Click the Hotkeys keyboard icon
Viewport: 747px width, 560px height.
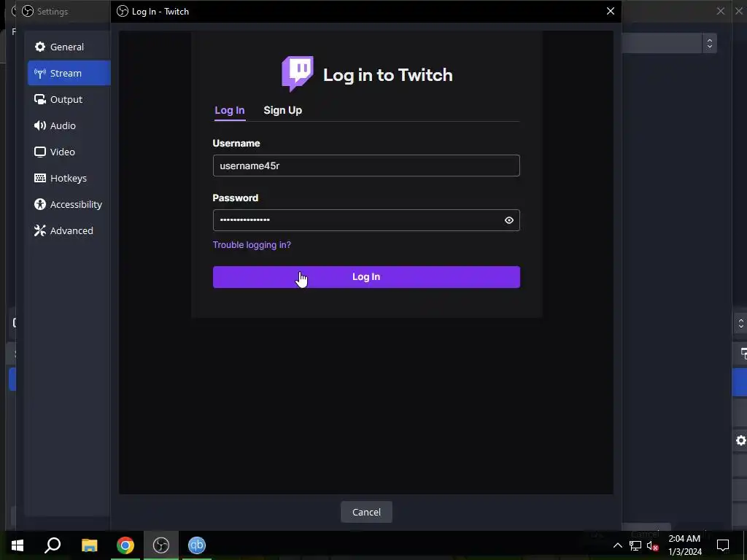(40, 178)
